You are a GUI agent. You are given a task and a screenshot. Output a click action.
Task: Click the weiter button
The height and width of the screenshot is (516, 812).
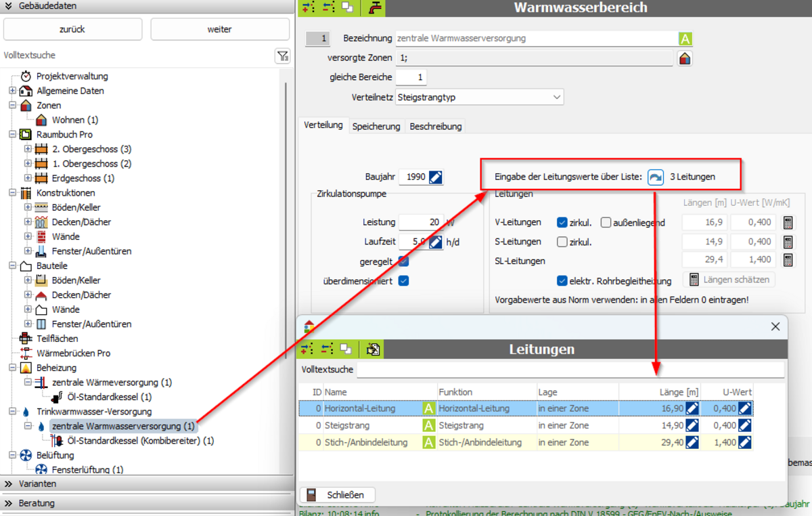(219, 29)
